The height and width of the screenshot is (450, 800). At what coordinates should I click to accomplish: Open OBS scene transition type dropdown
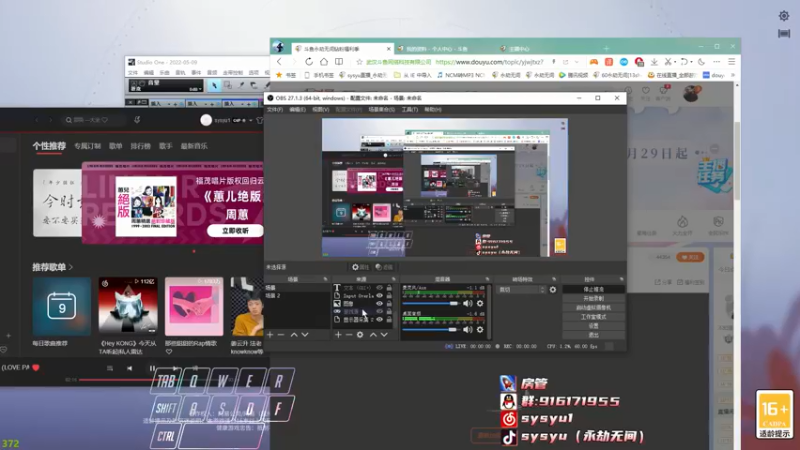(x=521, y=290)
